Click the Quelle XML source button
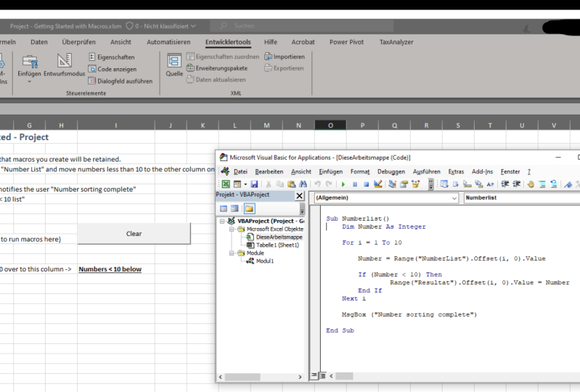580x392 pixels. pyautogui.click(x=174, y=65)
